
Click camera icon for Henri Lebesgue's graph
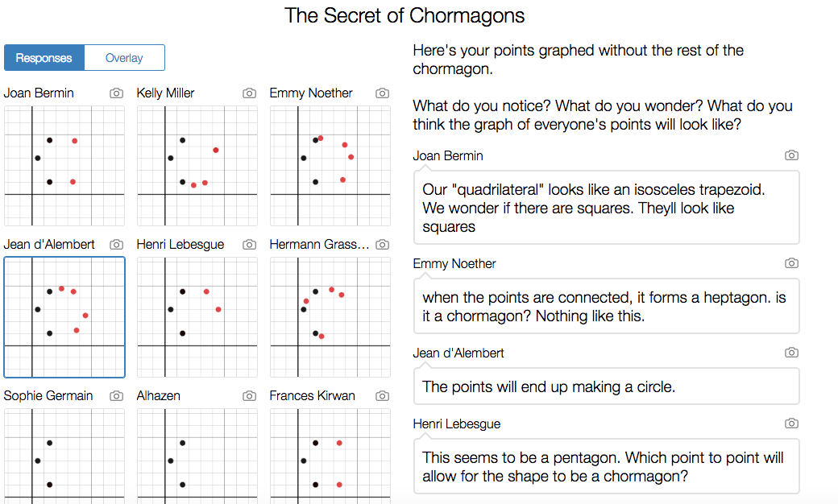[x=250, y=245]
